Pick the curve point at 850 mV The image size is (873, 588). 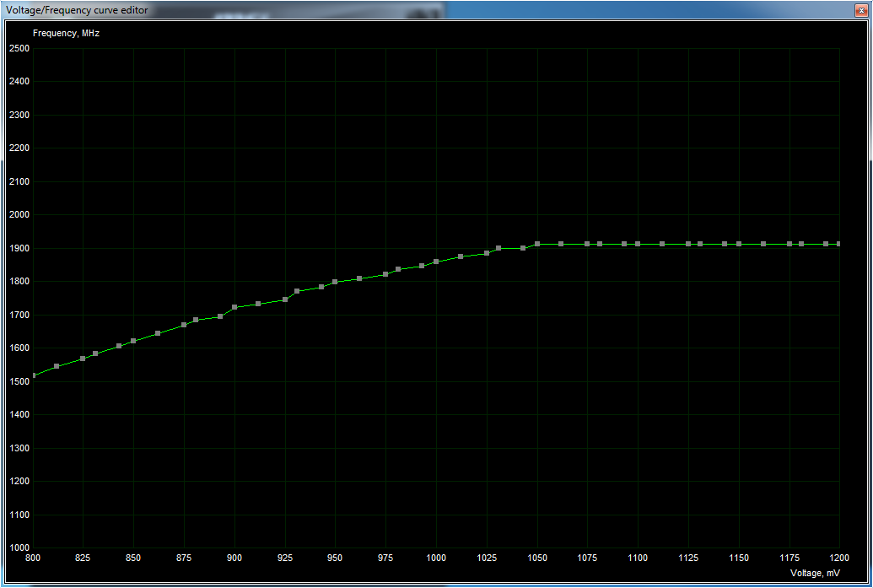click(x=133, y=341)
